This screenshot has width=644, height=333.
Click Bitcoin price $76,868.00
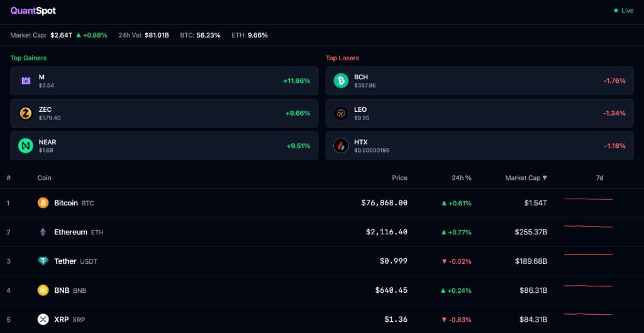point(384,203)
